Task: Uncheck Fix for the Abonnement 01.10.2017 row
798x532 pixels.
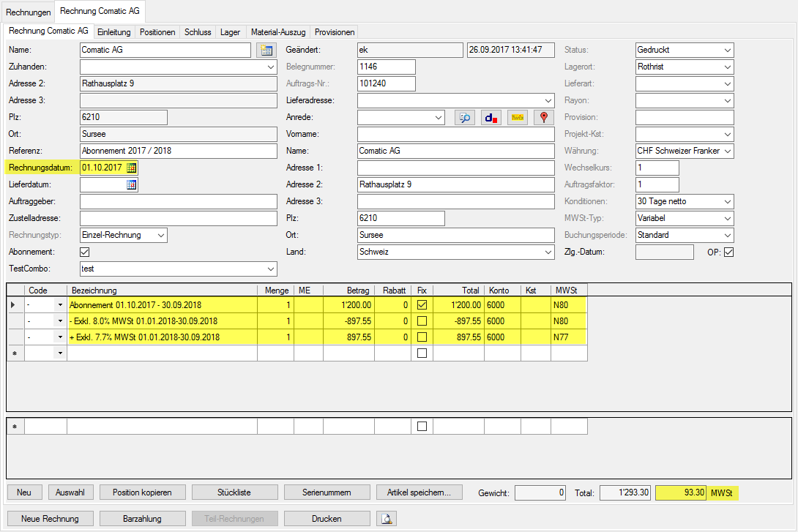Action: point(422,304)
